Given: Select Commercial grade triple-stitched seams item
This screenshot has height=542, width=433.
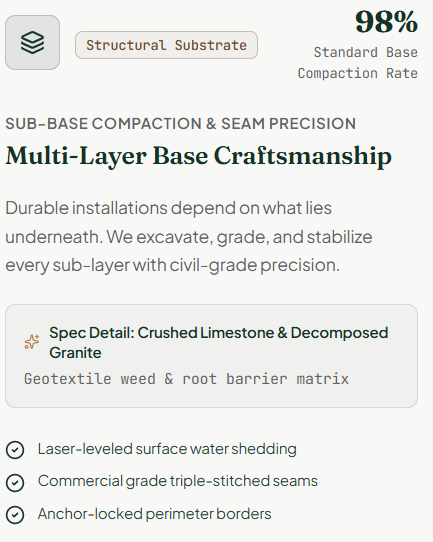Looking at the screenshot, I should click(161, 482).
